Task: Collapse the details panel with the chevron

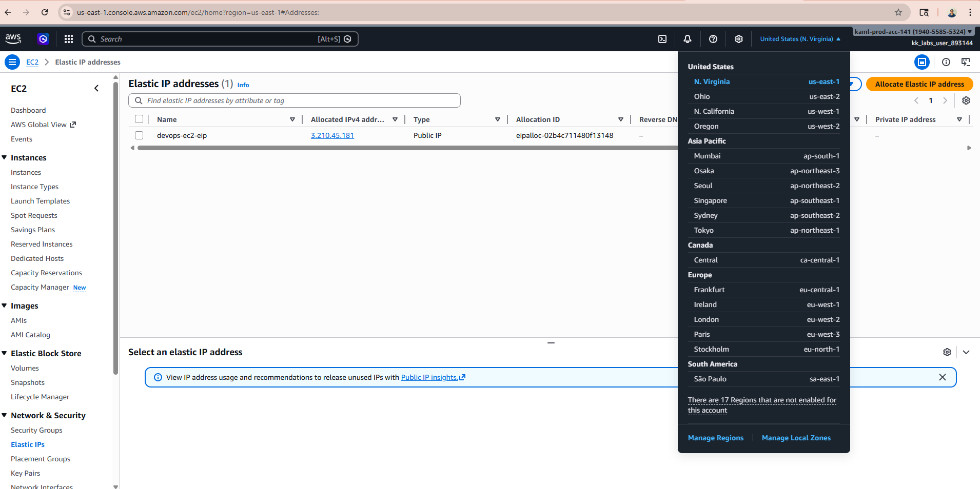Action: [966, 352]
